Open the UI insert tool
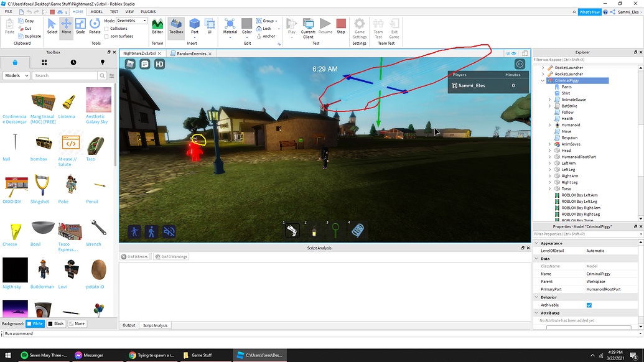This screenshot has height=362, width=644. pyautogui.click(x=210, y=27)
